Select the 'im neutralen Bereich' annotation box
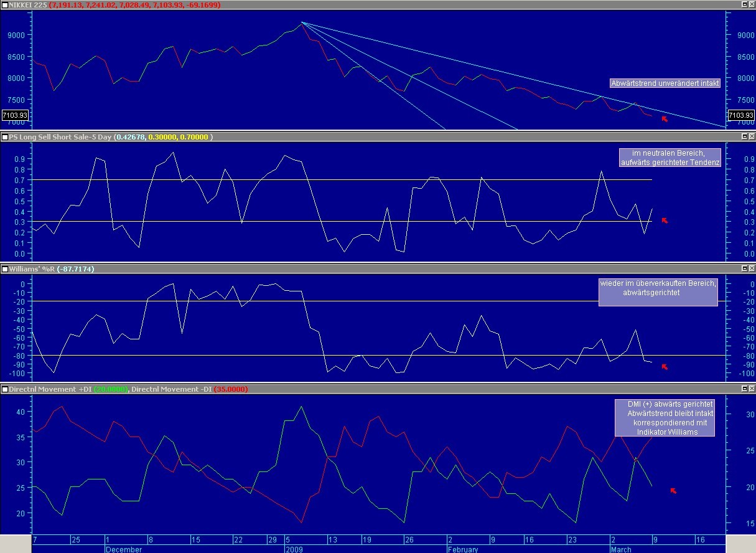The height and width of the screenshot is (553, 756). click(x=670, y=158)
